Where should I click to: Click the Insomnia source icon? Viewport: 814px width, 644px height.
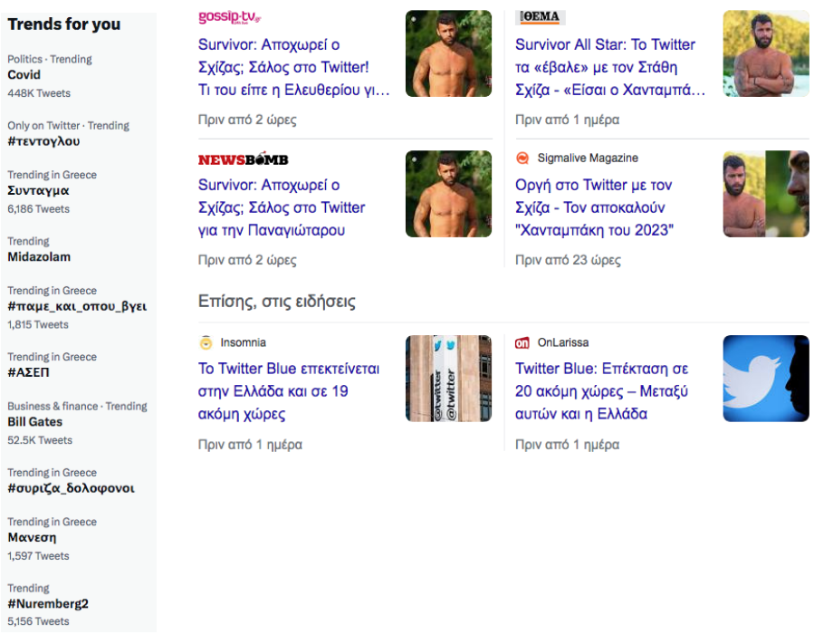(206, 342)
